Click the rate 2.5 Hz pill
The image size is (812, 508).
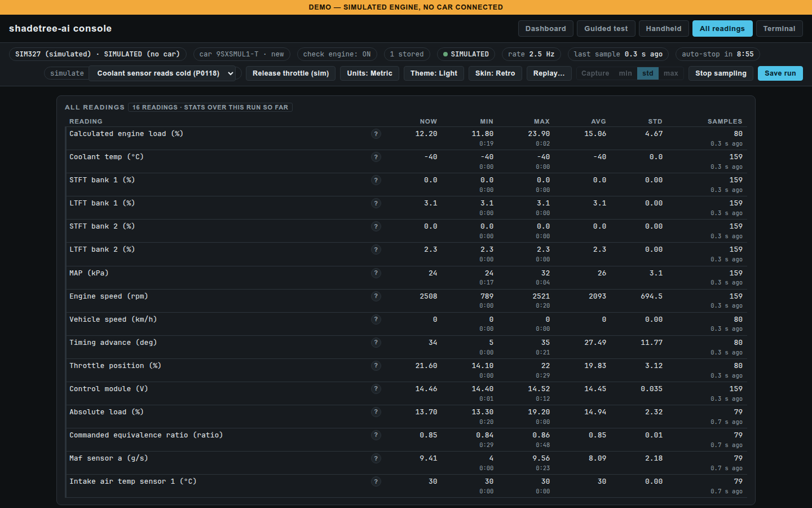click(531, 54)
